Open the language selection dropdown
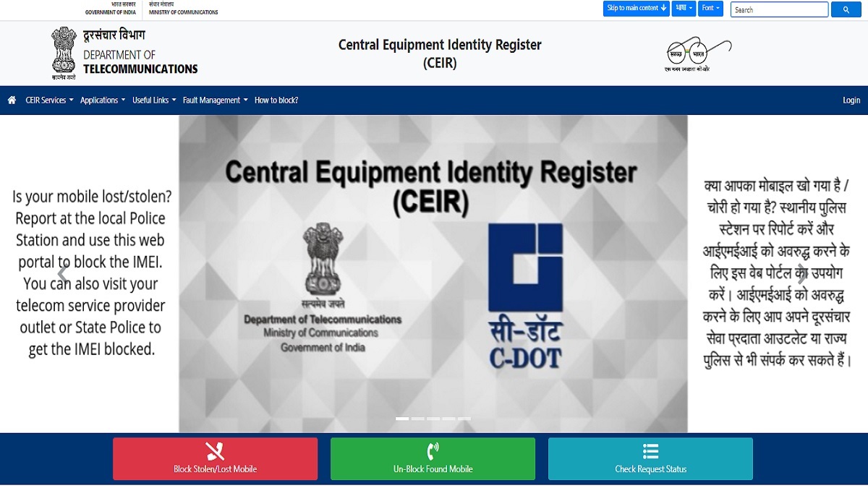 click(x=684, y=9)
